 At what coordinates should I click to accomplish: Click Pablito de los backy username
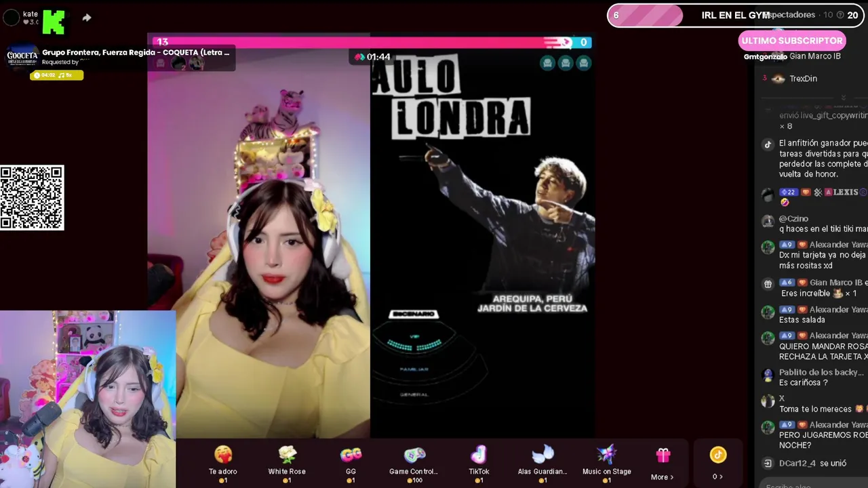coord(821,372)
